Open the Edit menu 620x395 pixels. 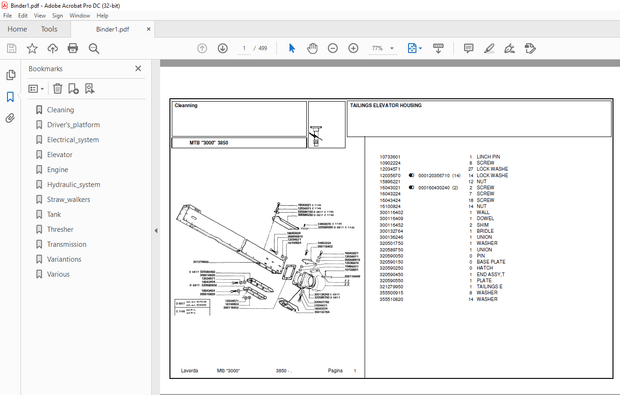(23, 15)
